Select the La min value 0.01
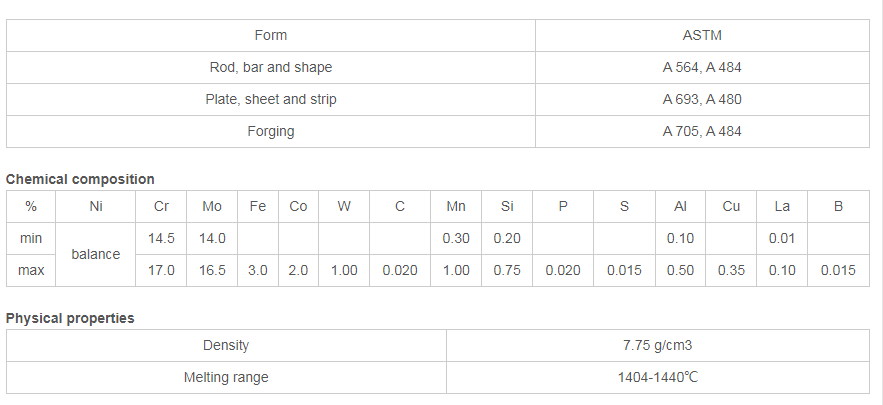The height and width of the screenshot is (405, 883). pos(782,238)
